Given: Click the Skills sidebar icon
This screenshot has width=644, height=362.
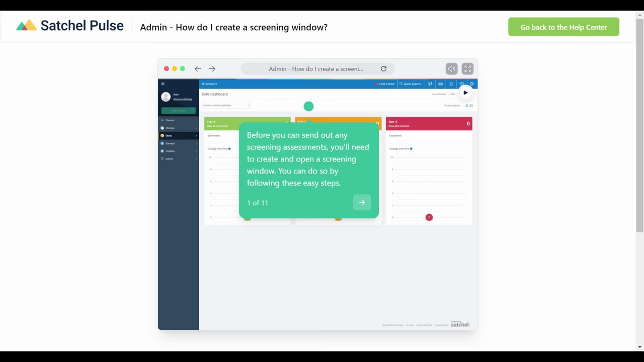Looking at the screenshot, I should (162, 136).
